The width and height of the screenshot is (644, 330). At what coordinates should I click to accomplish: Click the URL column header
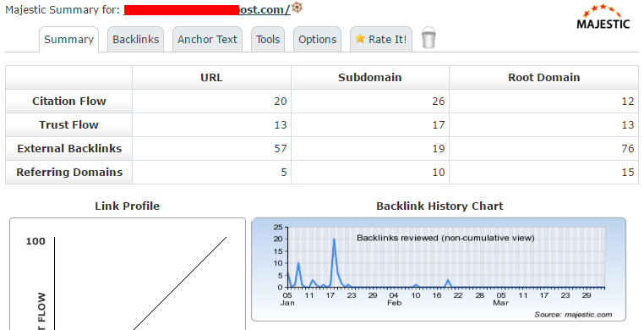pyautogui.click(x=211, y=78)
